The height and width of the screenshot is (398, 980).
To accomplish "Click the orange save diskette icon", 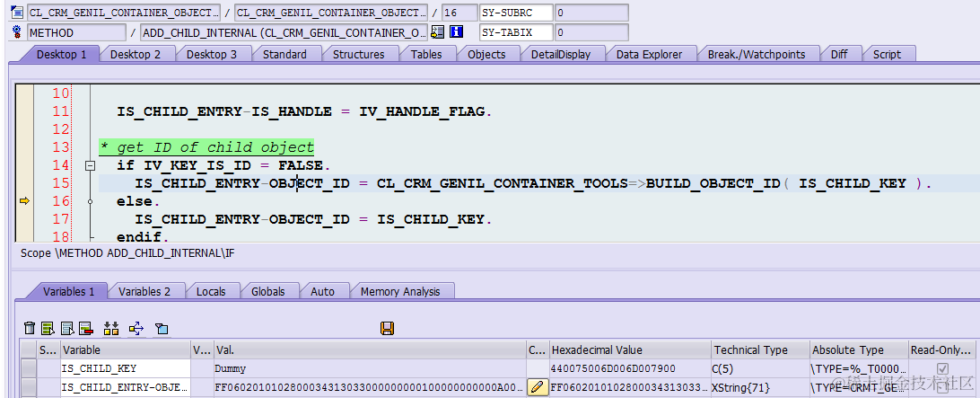I will click(387, 329).
